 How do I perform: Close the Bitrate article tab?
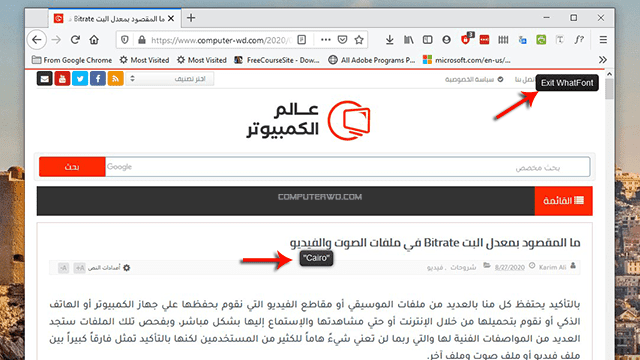[171, 18]
